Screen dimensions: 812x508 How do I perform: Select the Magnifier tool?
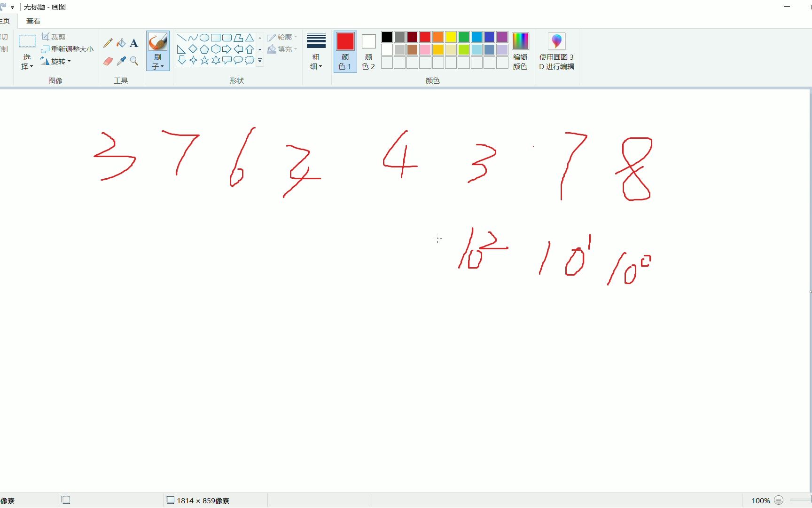click(134, 61)
